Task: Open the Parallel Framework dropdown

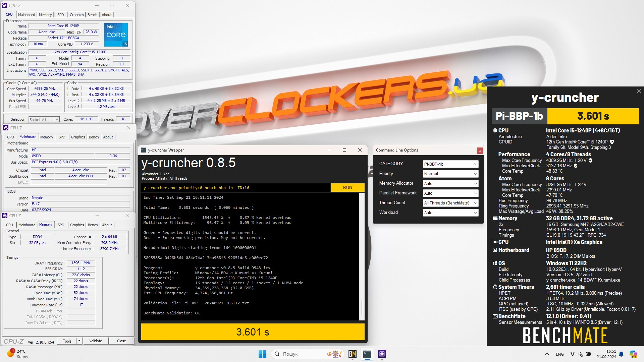Action: (x=450, y=193)
